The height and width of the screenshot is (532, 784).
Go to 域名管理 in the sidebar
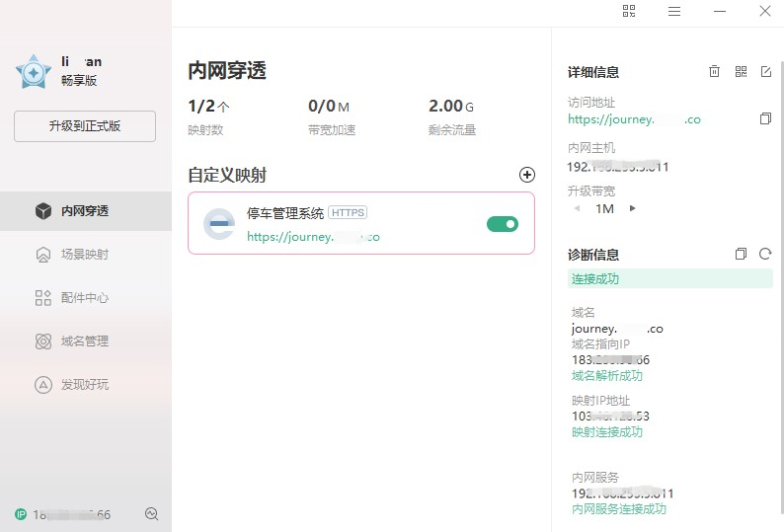86,342
